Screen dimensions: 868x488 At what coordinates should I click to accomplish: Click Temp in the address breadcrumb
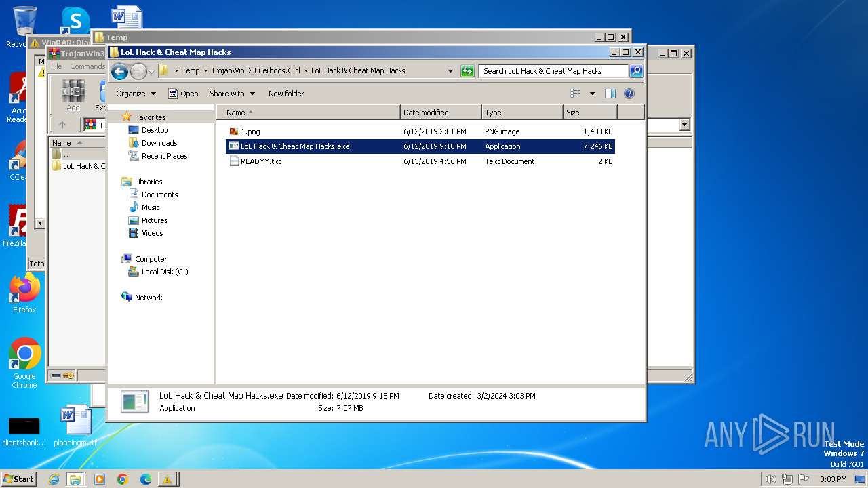(191, 71)
